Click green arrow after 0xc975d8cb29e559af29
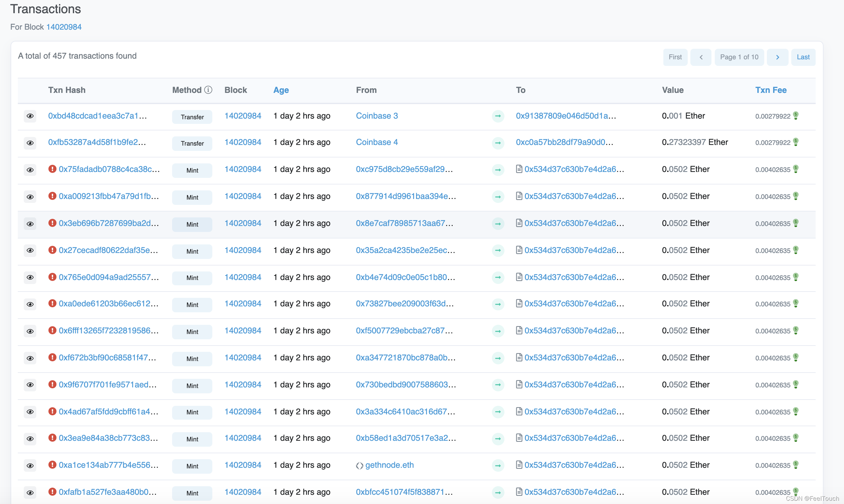 [x=498, y=170]
